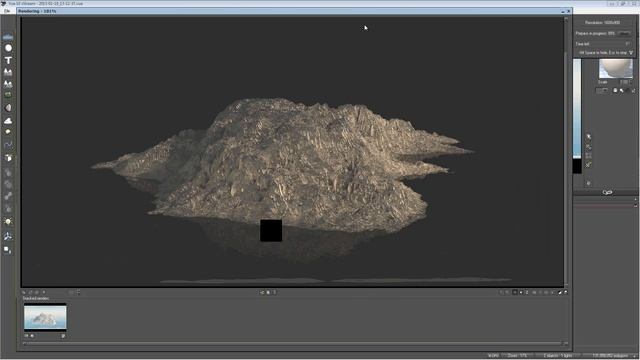Add a ventilator wind object
The height and width of the screenshot is (360, 640).
8,236
